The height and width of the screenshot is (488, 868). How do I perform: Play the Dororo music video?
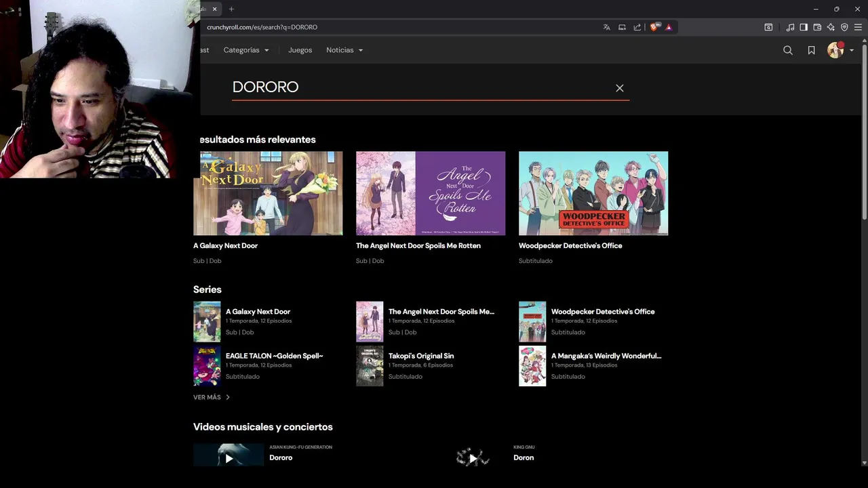(229, 458)
